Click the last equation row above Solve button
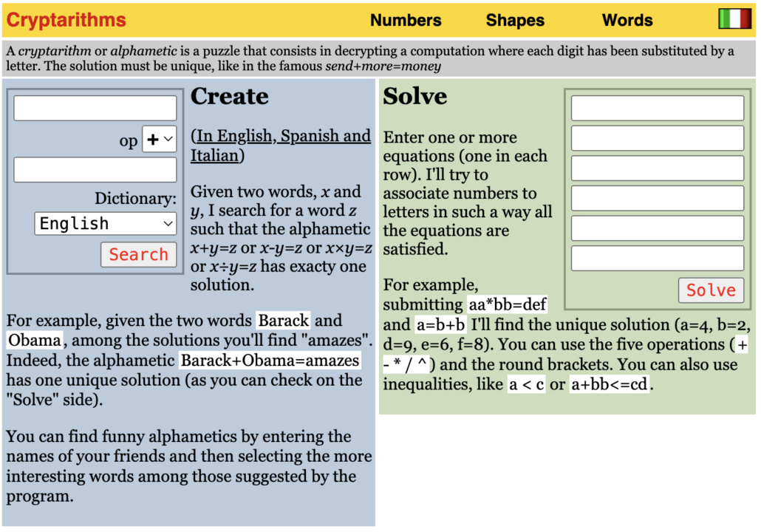 tap(657, 258)
